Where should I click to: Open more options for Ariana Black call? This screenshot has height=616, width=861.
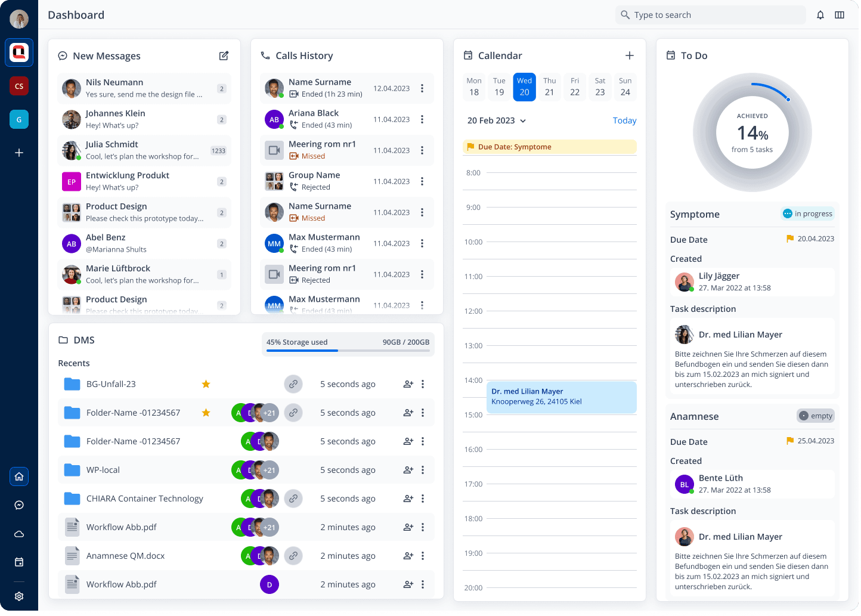tap(422, 119)
